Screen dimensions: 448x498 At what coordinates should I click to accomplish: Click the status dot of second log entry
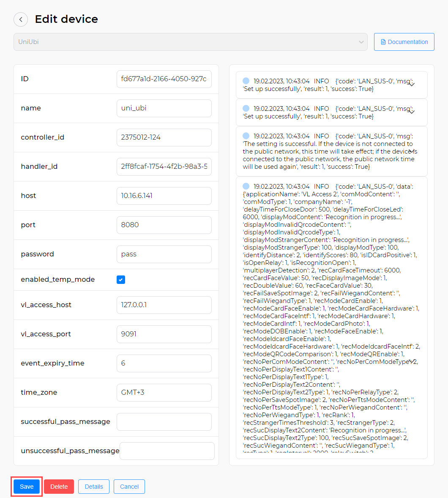tap(246, 108)
